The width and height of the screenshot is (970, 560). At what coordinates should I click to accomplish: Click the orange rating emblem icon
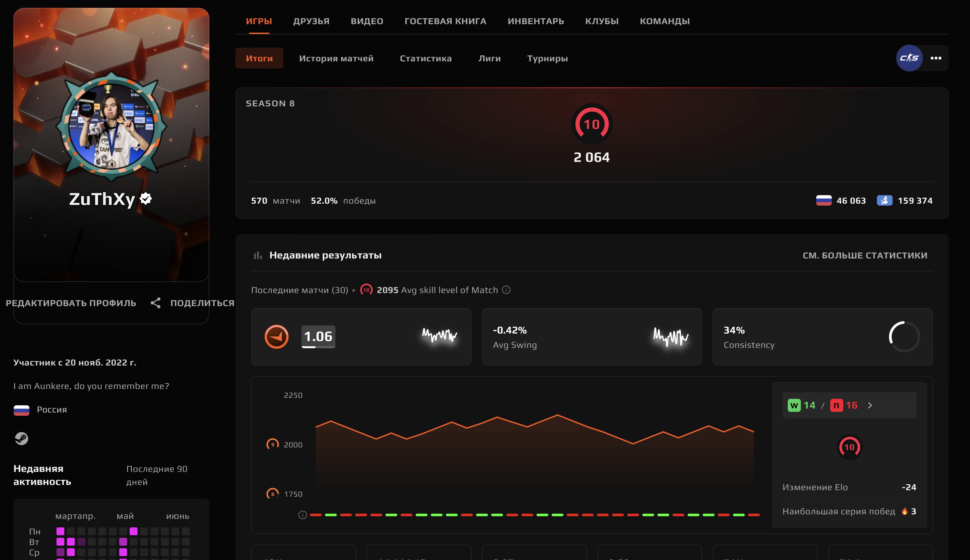[276, 336]
